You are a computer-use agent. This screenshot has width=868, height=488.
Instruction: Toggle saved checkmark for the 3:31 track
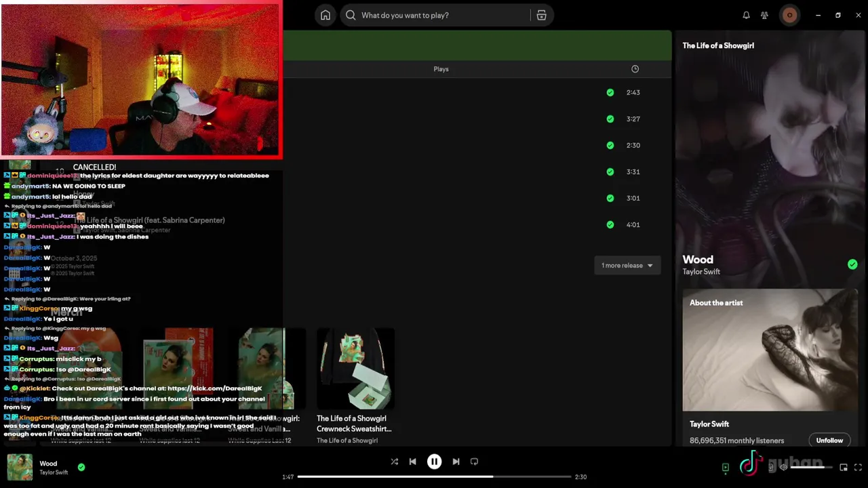[610, 171]
